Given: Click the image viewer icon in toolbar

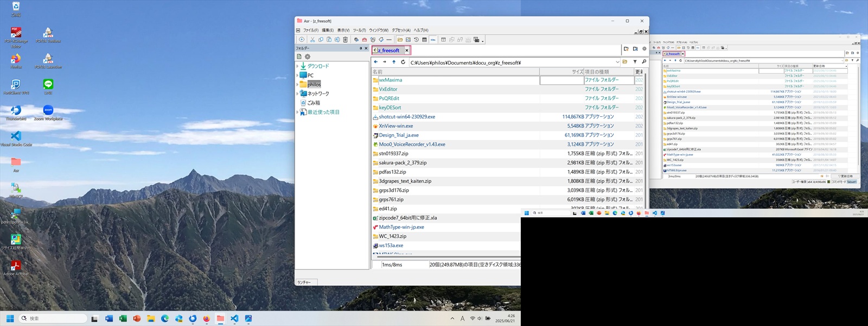Looking at the screenshot, I should coord(408,40).
